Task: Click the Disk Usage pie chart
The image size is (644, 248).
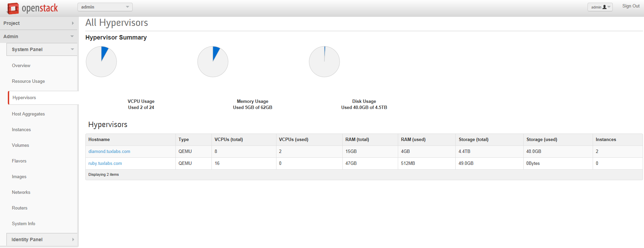Action: pyautogui.click(x=324, y=62)
